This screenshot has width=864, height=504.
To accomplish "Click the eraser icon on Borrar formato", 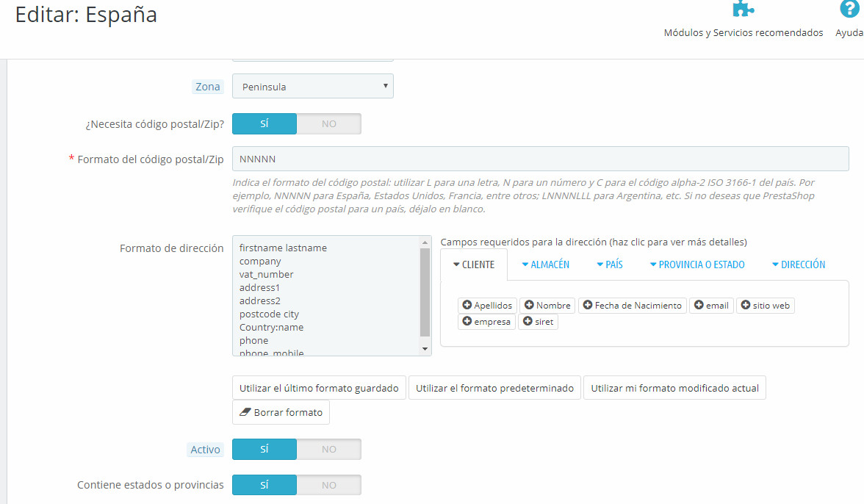I will 245,412.
